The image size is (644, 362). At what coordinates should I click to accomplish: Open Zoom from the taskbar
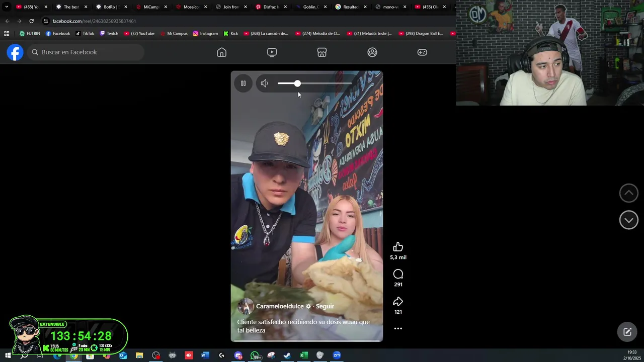click(x=337, y=355)
